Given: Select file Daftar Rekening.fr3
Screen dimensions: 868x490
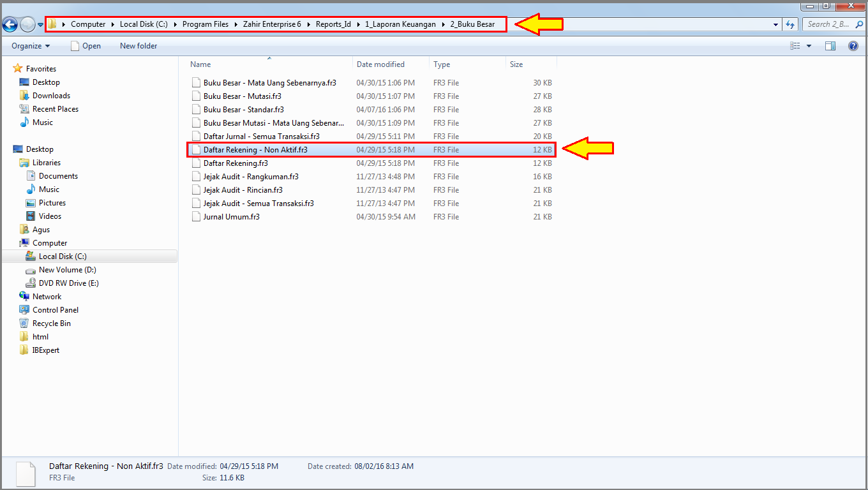Looking at the screenshot, I should (x=235, y=163).
